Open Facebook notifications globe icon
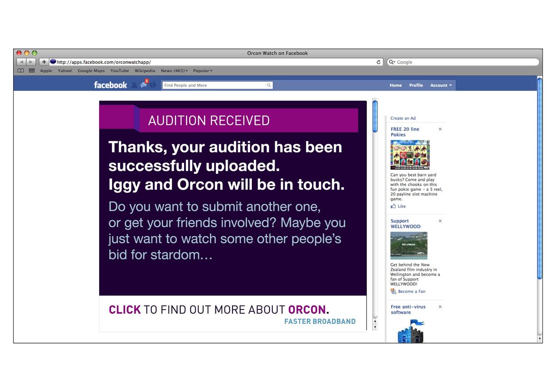Viewport: 556px width, 392px height. tap(153, 85)
